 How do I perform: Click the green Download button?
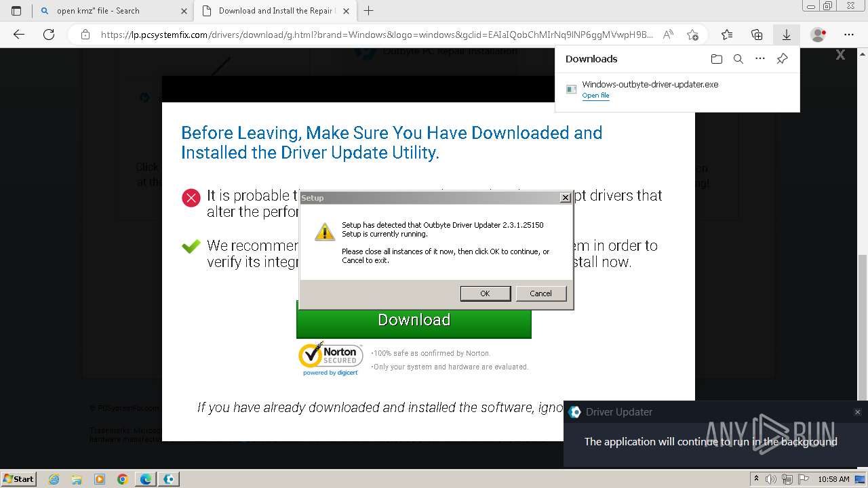click(414, 320)
